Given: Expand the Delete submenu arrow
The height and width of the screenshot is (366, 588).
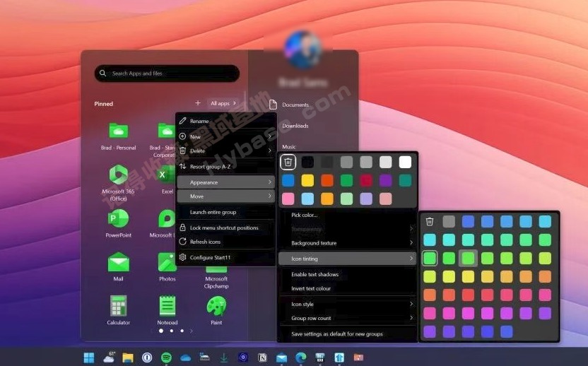Looking at the screenshot, I should [x=270, y=150].
